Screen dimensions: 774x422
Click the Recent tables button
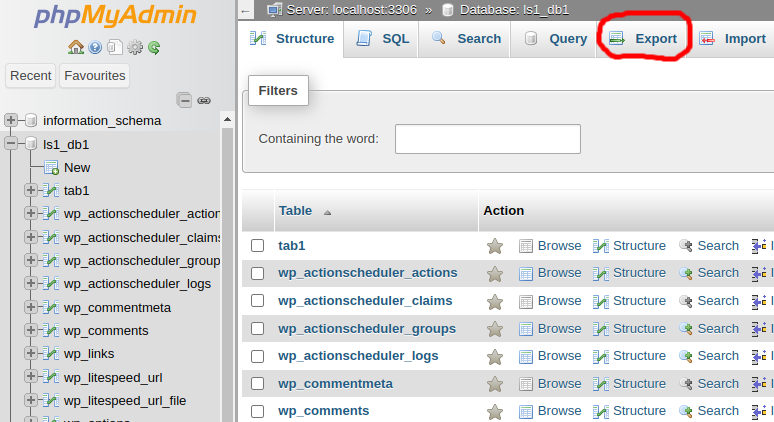[30, 76]
